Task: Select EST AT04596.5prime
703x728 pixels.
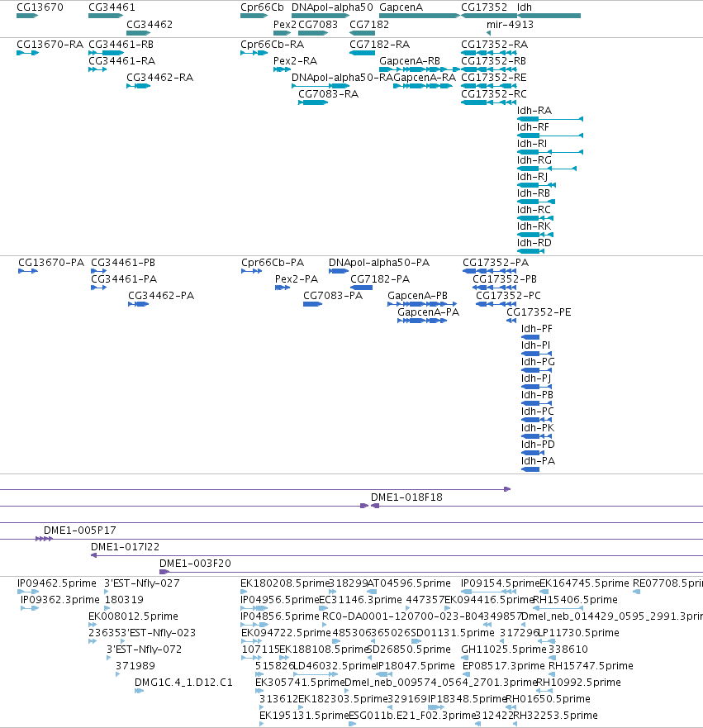Action: (x=372, y=592)
